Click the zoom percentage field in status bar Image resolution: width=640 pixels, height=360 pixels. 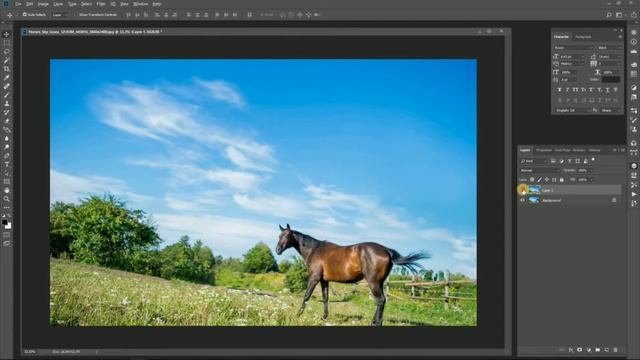pyautogui.click(x=30, y=351)
